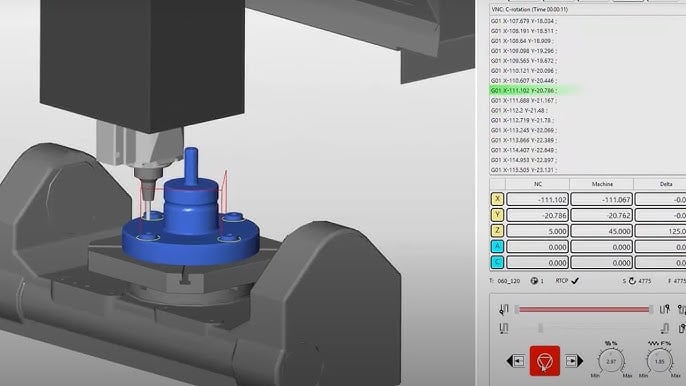
Task: Click the operation start icon on the lower slider row
Action: [504, 328]
